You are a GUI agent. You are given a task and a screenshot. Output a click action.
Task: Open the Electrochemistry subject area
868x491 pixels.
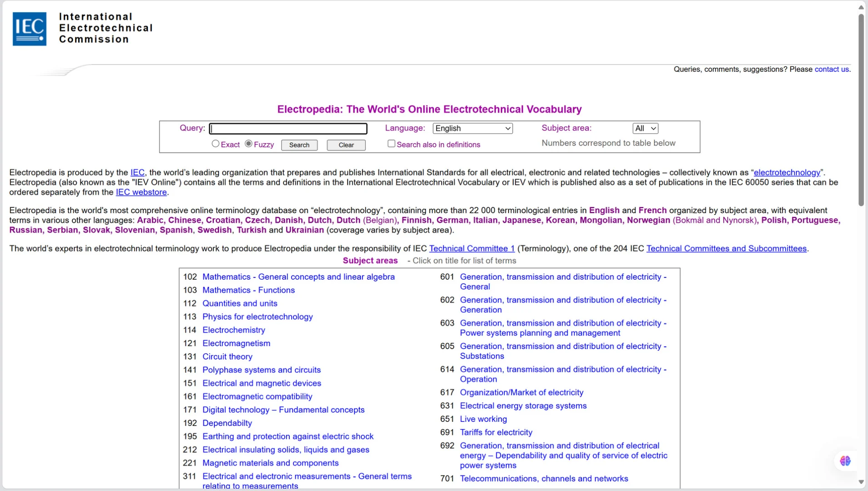(x=234, y=330)
